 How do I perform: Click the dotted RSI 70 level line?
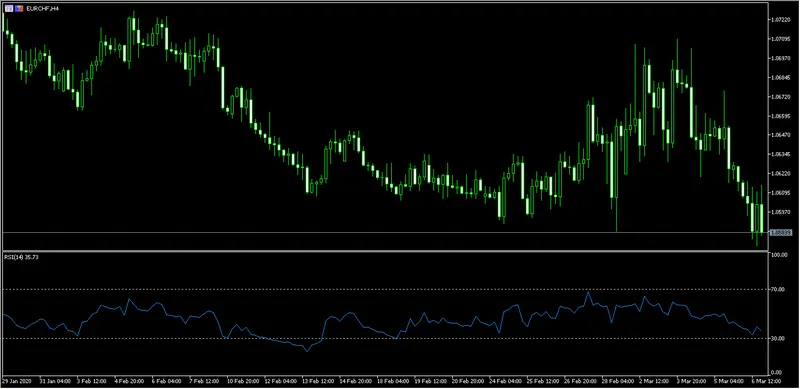point(385,289)
